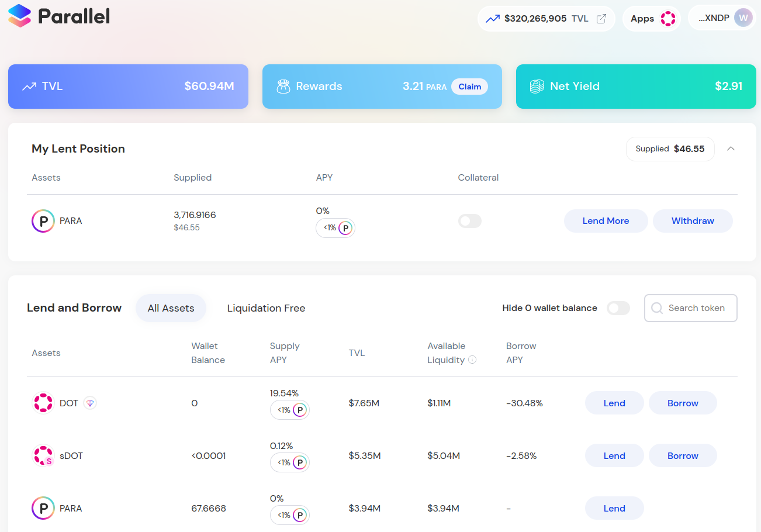Click the Search token input field
This screenshot has width=761, height=532.
point(696,308)
